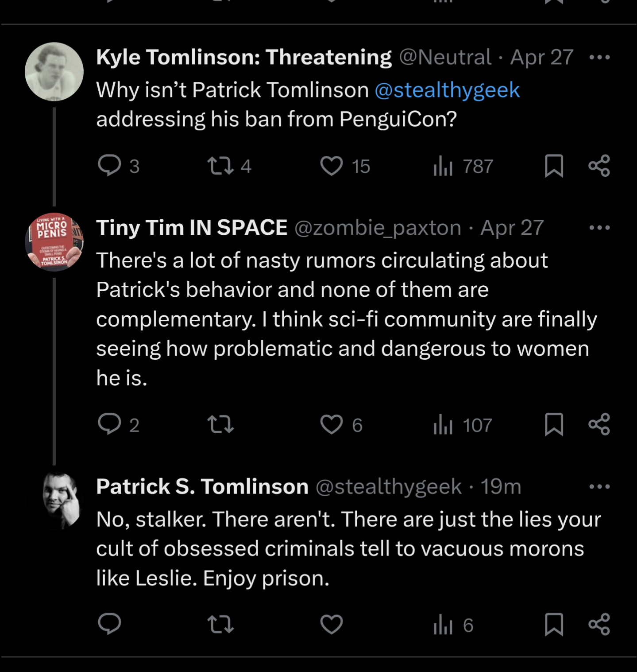Viewport: 637px width, 672px height.
Task: Open more options on Kyle Tomlinson's tweet
Action: click(x=599, y=57)
